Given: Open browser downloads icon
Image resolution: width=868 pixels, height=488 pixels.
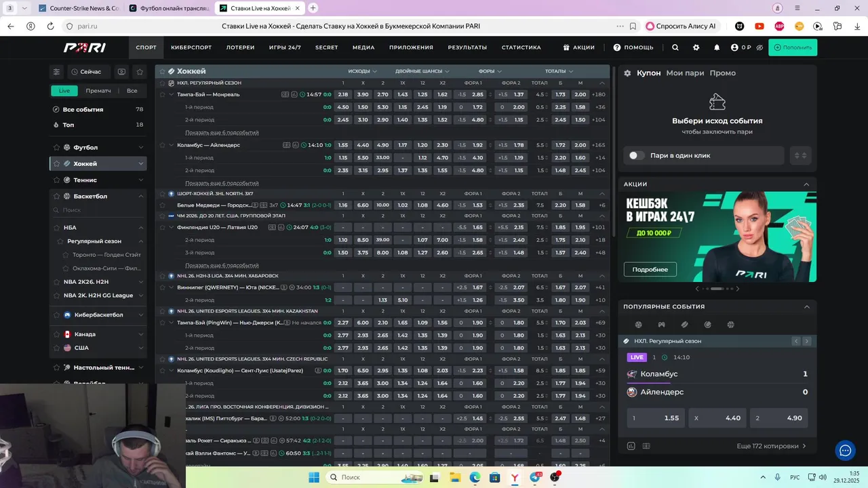Looking at the screenshot, I should click(857, 26).
